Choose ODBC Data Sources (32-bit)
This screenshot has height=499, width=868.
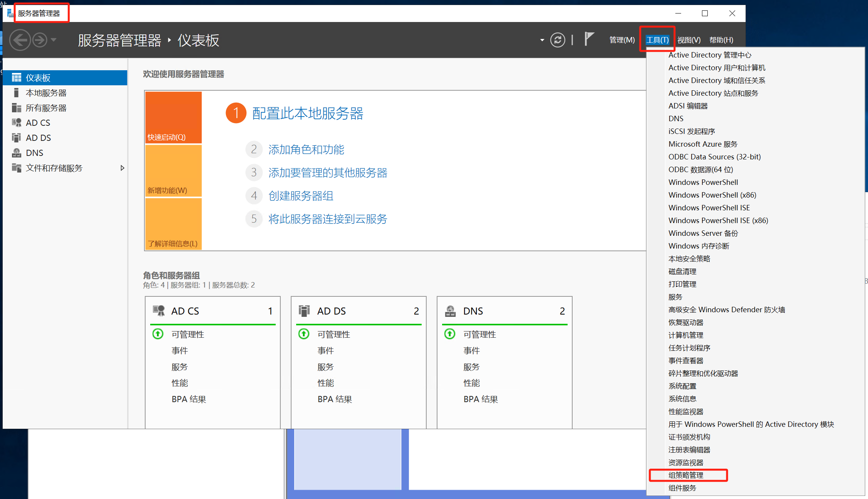(714, 157)
